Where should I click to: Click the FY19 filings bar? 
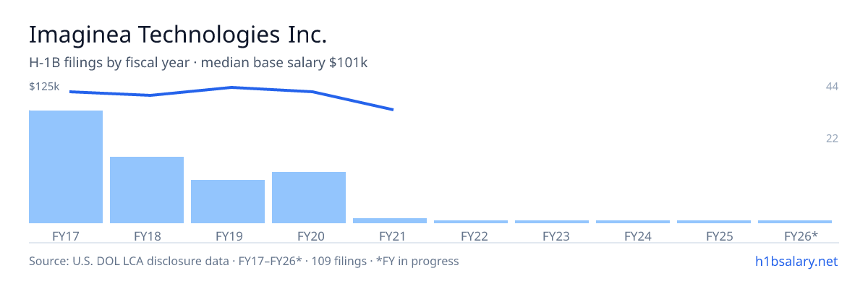click(228, 202)
